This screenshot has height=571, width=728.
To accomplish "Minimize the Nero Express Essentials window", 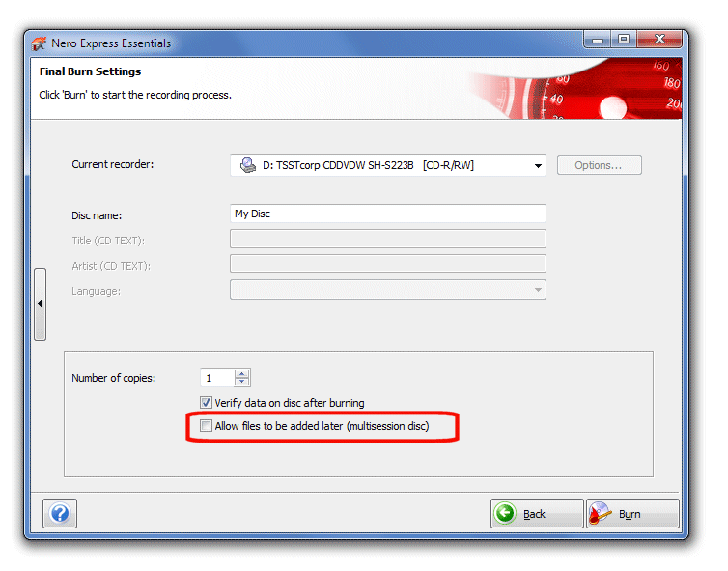I will [598, 40].
